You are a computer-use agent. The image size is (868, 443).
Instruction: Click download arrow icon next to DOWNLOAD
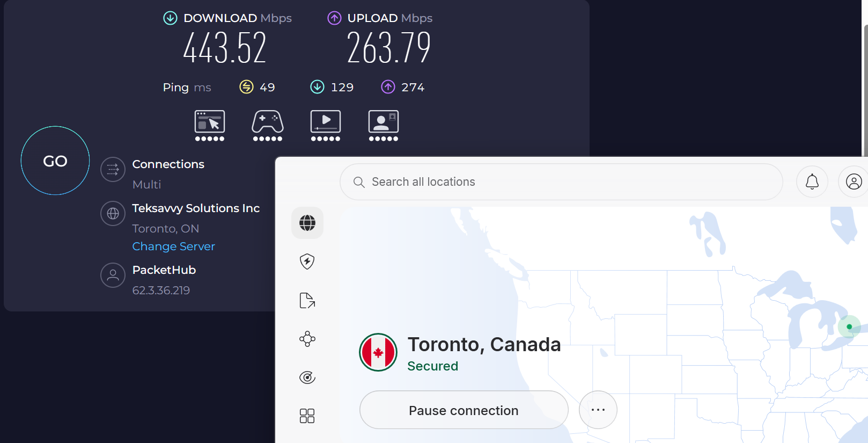point(170,18)
